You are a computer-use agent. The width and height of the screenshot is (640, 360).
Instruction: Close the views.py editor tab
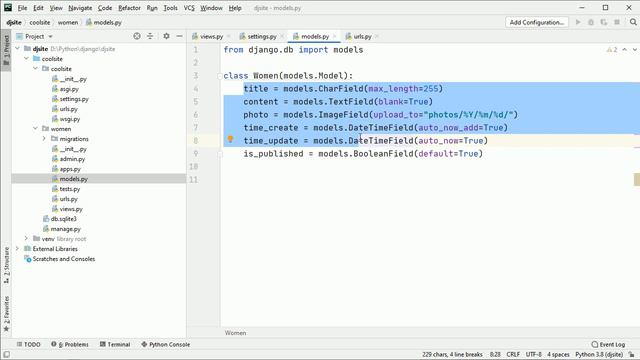229,36
